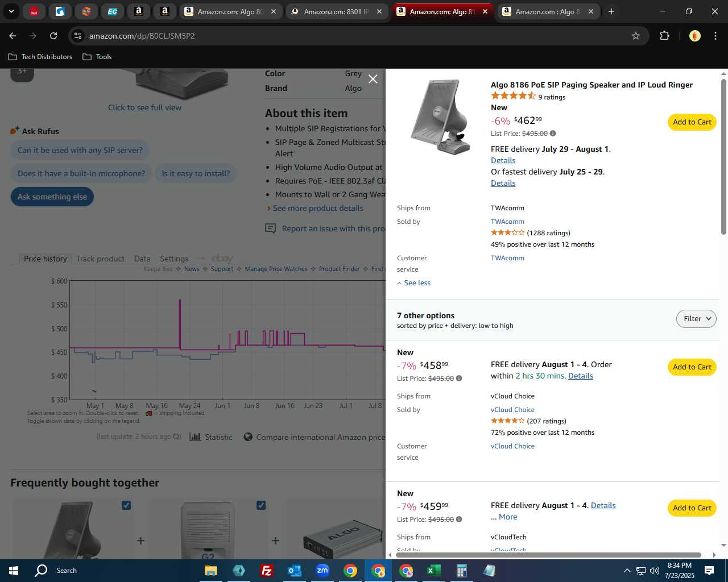Image resolution: width=728 pixels, height=582 pixels.
Task: Open File Explorer from the taskbar
Action: coord(210,571)
